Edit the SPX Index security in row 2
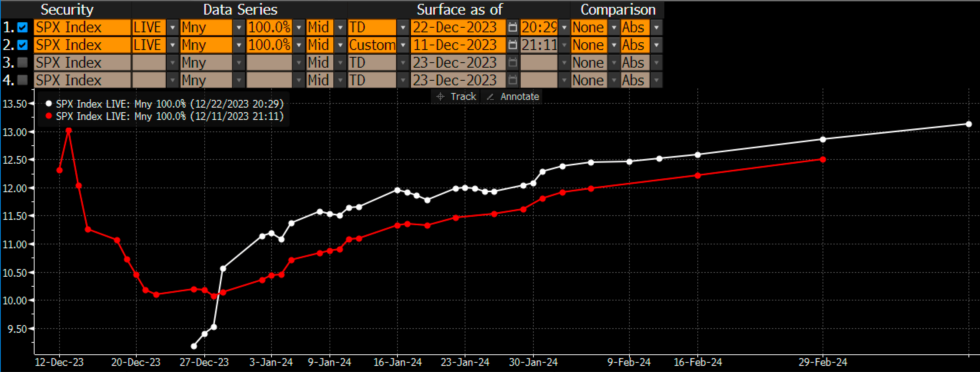 coord(82,45)
